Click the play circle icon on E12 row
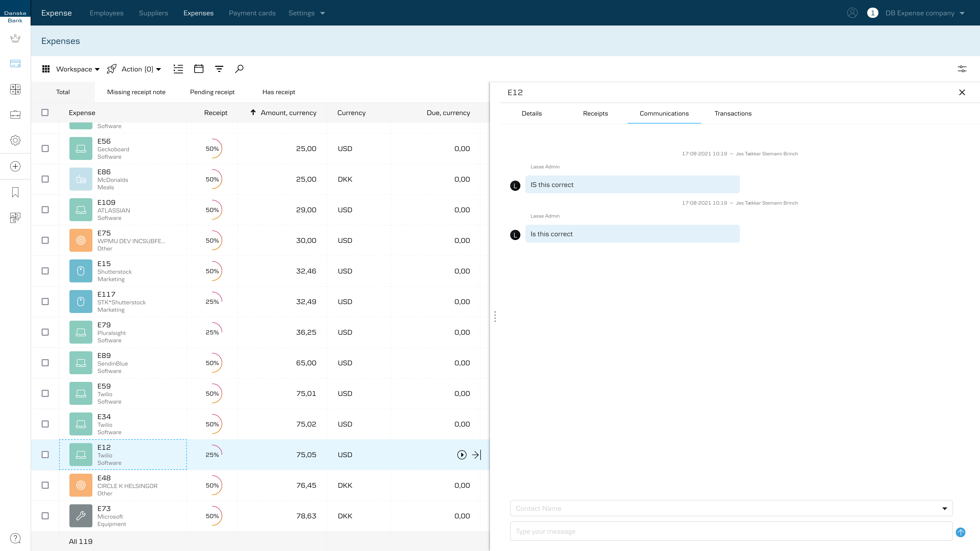The image size is (980, 551). click(462, 455)
